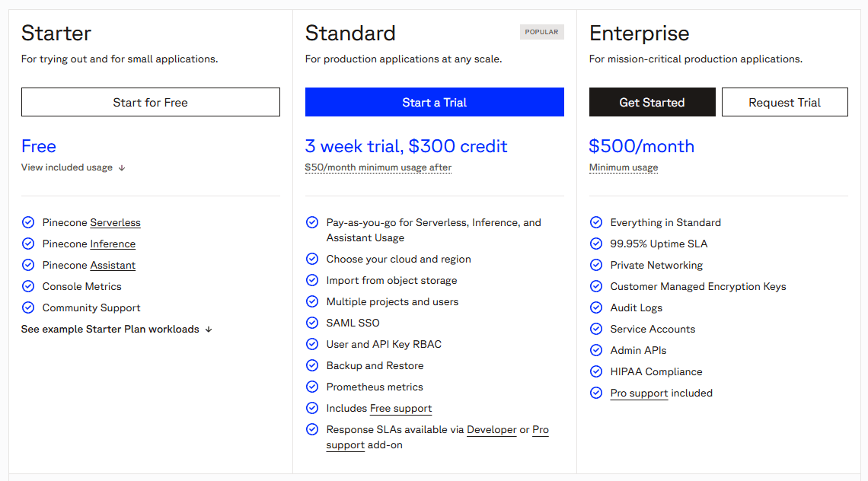Click the checkmark icon beside Audit Logs
This screenshot has height=481, width=868.
[x=596, y=307]
